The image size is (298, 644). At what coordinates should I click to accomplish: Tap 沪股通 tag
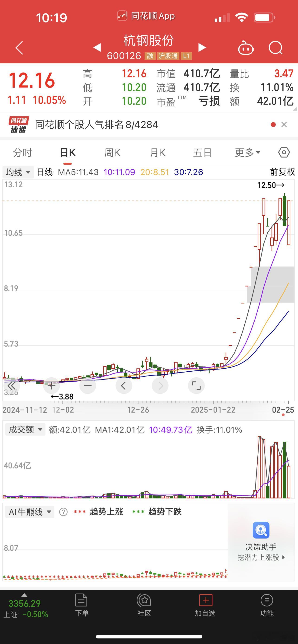point(168,56)
